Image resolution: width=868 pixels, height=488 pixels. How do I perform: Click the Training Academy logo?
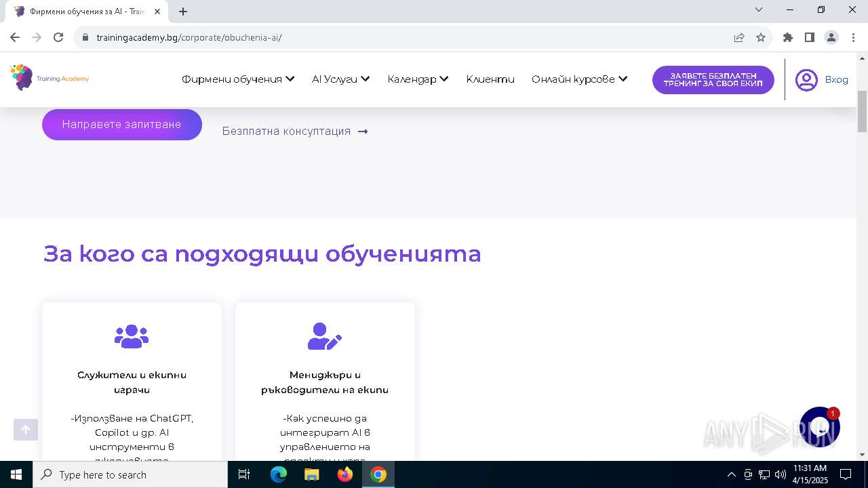coord(50,78)
